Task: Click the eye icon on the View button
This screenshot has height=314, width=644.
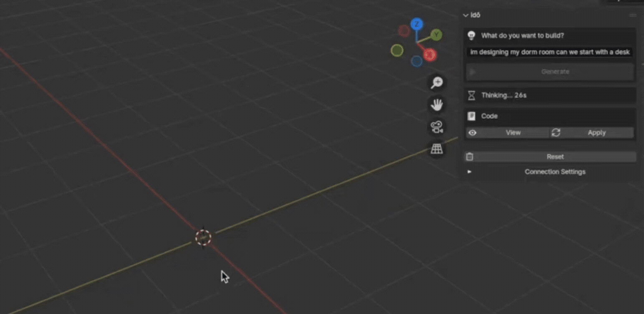Action: click(x=472, y=133)
